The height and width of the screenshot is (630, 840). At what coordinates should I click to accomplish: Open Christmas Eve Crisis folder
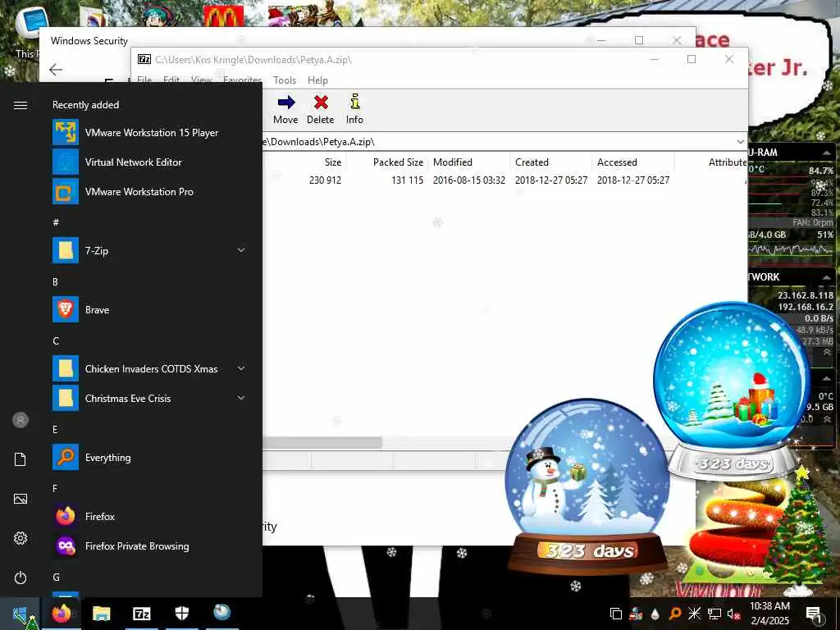pyautogui.click(x=148, y=399)
